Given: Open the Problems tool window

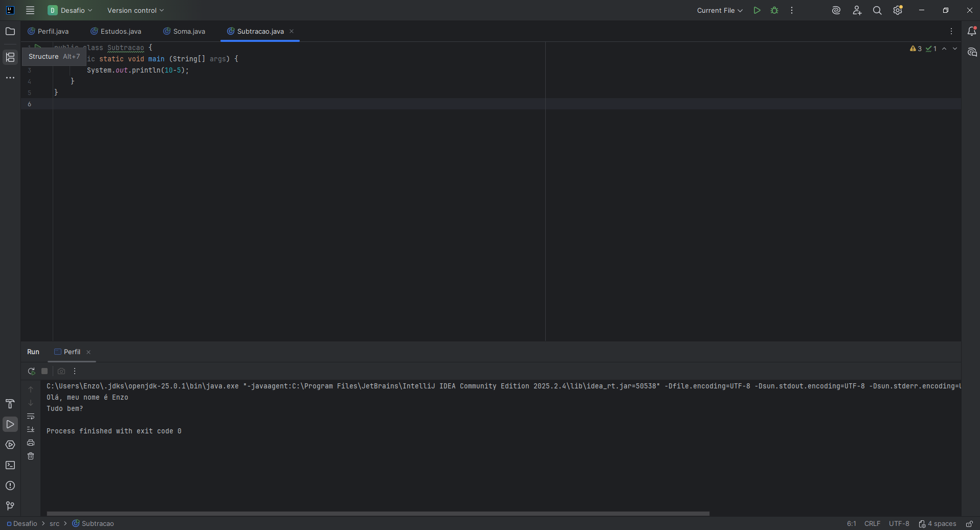Looking at the screenshot, I should pyautogui.click(x=10, y=486).
